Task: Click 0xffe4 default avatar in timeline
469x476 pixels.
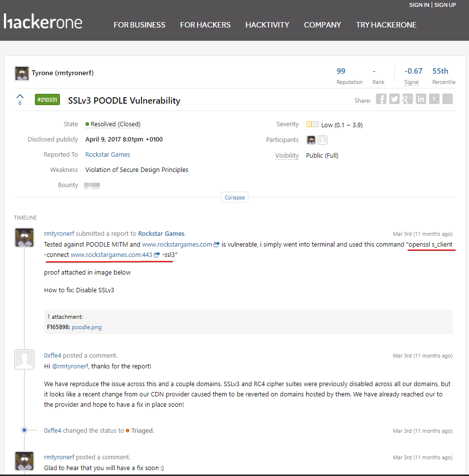Action: (24, 359)
